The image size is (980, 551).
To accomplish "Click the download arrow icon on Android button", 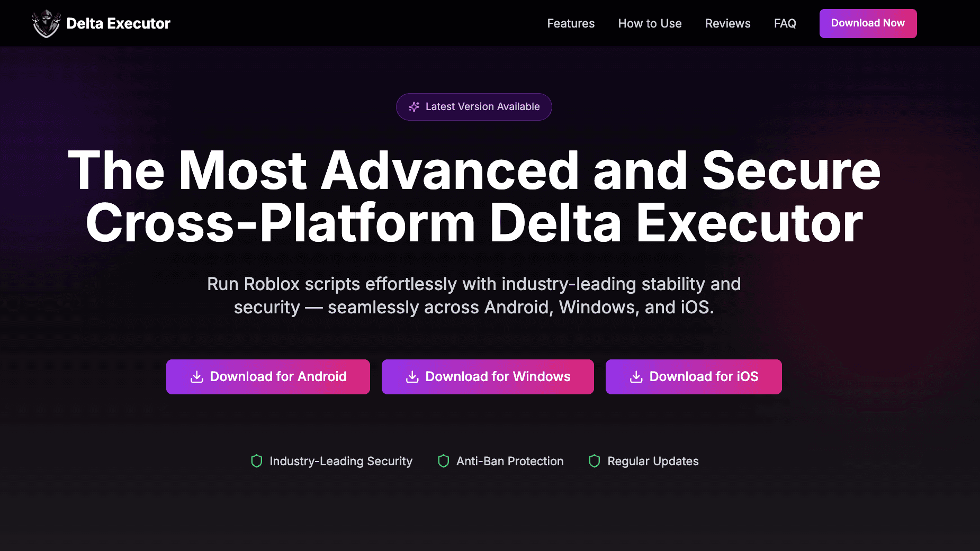I will tap(196, 376).
